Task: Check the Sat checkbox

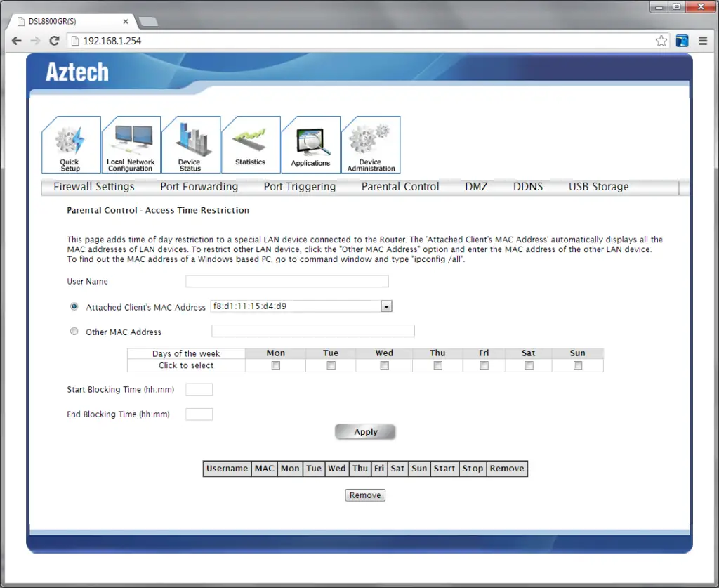Action: click(529, 365)
